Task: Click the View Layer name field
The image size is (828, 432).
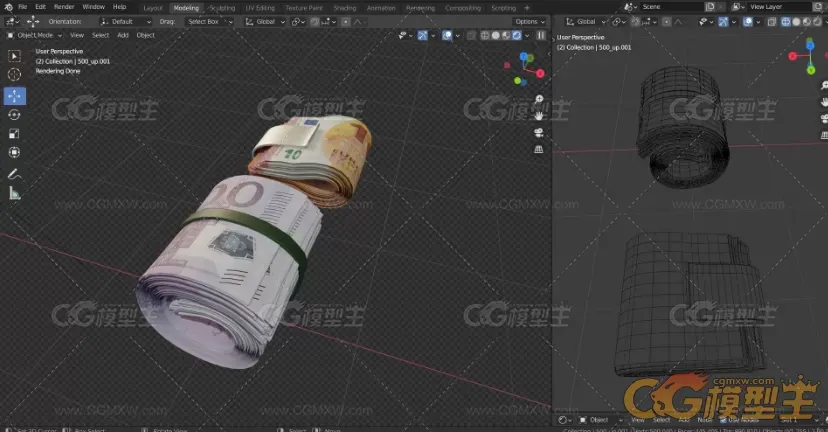Action: click(780, 7)
